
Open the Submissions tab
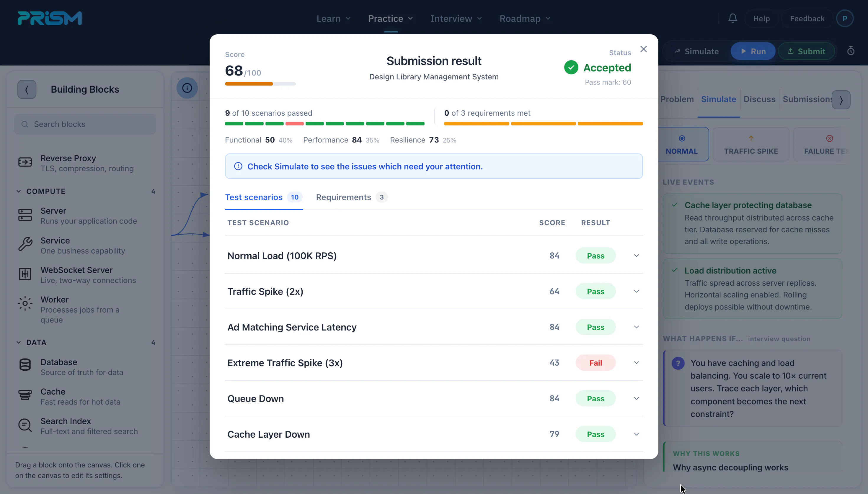[x=807, y=99]
